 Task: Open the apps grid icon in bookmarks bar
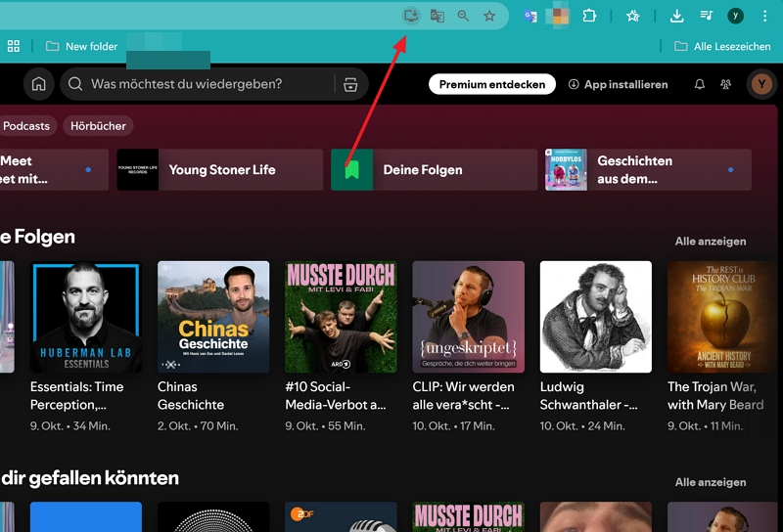point(14,46)
